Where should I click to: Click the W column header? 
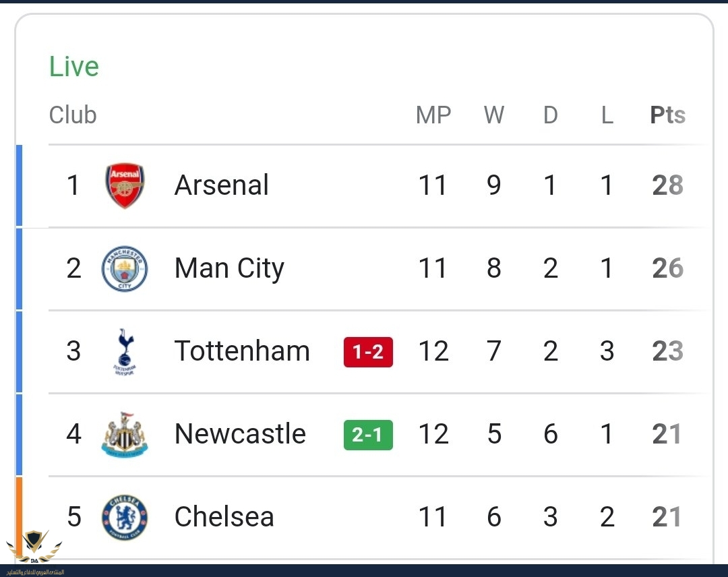(x=493, y=115)
